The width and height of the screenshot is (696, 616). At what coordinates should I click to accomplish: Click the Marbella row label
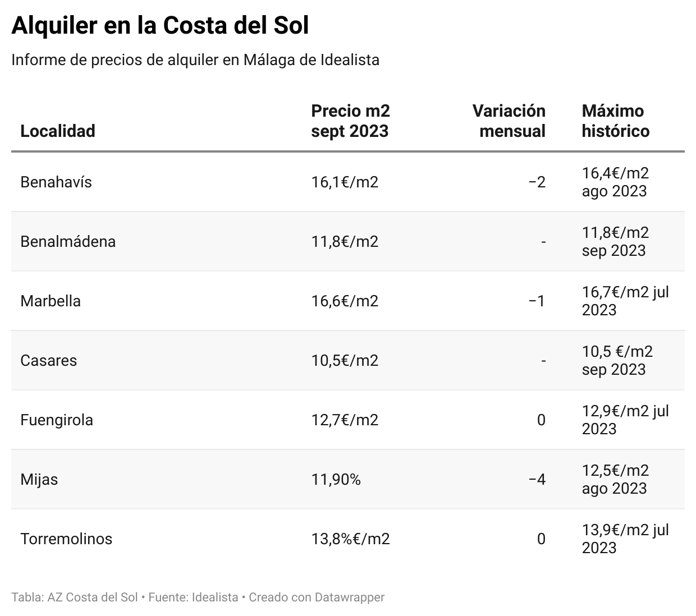pos(51,301)
